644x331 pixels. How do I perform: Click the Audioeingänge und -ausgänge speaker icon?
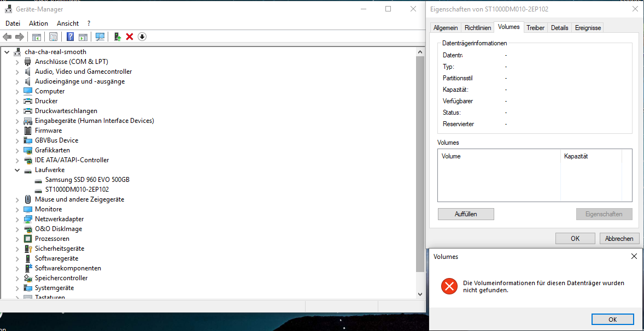click(28, 81)
